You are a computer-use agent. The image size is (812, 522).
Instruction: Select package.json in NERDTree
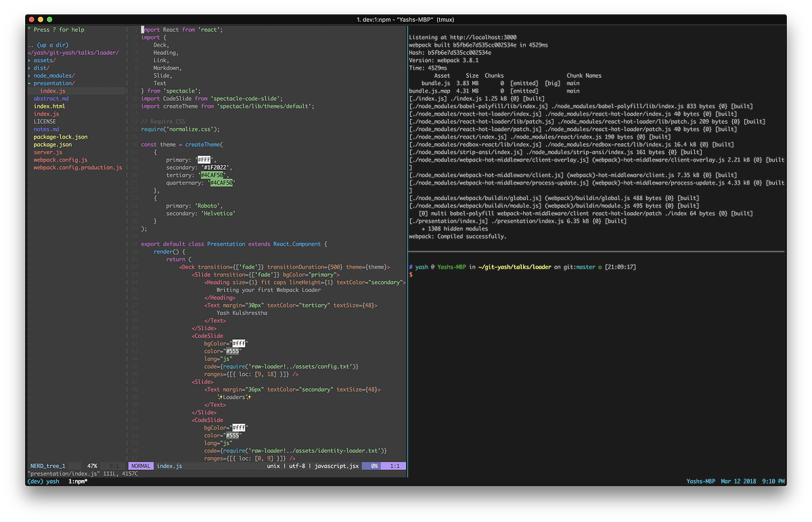pos(53,144)
